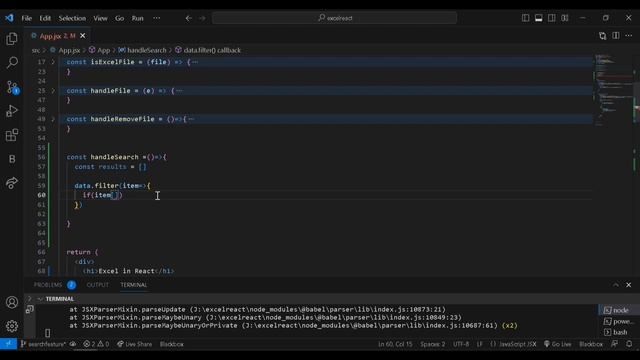This screenshot has width=640, height=360.
Task: Expand folded handleRemoveFile function at line 49
Action: 53,119
